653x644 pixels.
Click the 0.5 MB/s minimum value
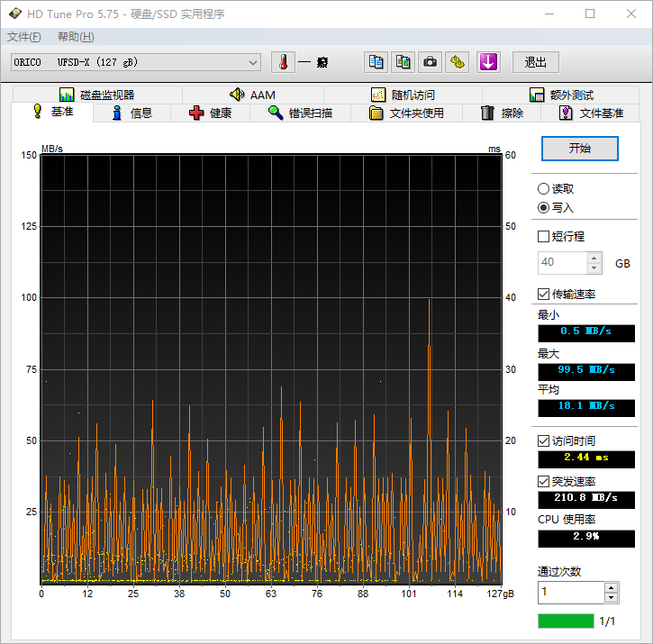coord(586,332)
